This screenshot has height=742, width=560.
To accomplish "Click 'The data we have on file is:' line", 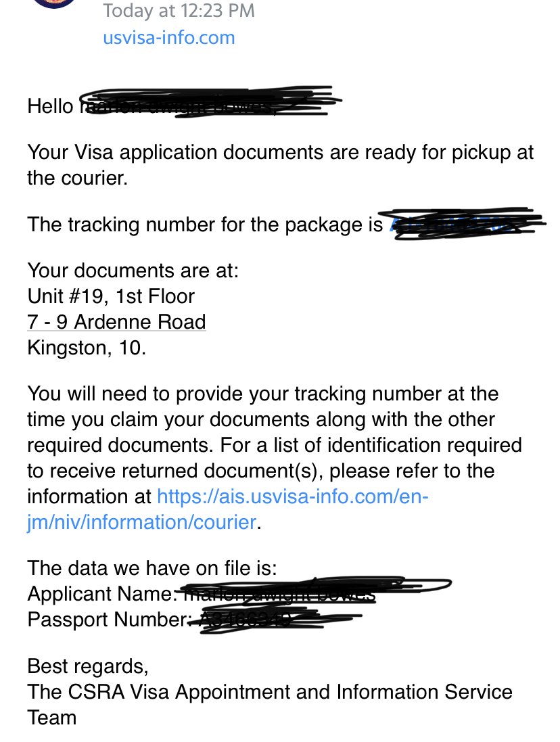I will pos(151,568).
